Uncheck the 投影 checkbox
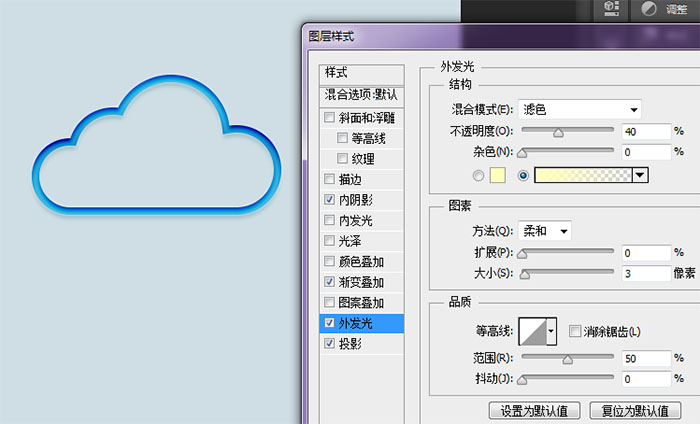The image size is (700, 424). click(329, 343)
